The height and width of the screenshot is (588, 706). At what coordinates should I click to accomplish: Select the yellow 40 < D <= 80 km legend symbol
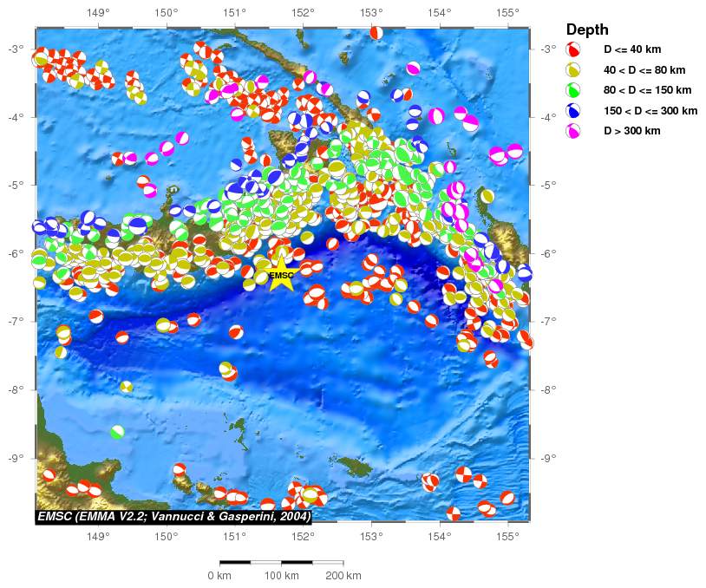(x=573, y=70)
